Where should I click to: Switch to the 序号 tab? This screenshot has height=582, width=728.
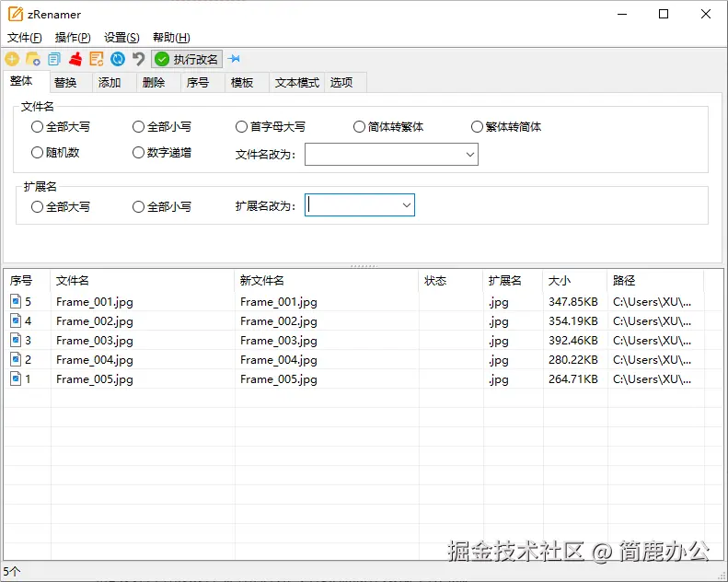[x=202, y=83]
